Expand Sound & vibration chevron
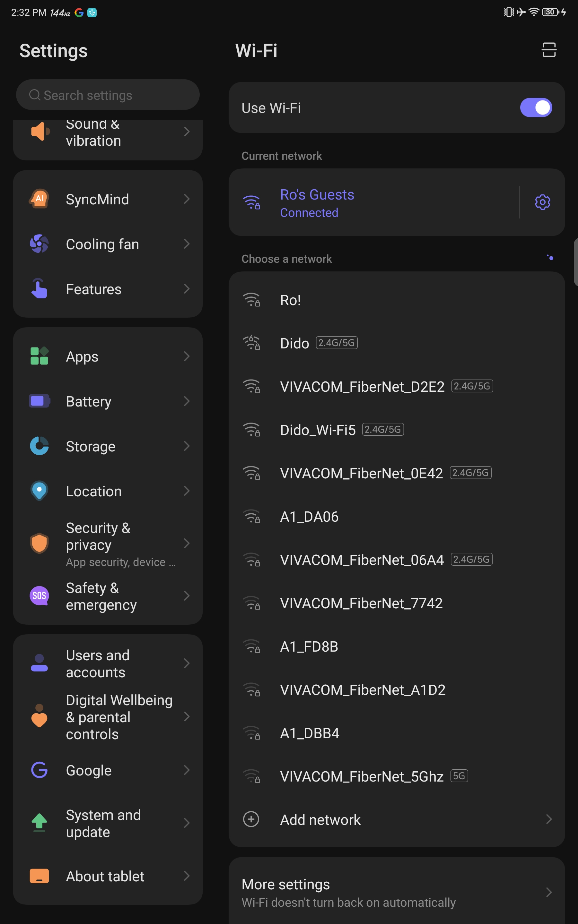This screenshot has height=924, width=578. (x=187, y=131)
